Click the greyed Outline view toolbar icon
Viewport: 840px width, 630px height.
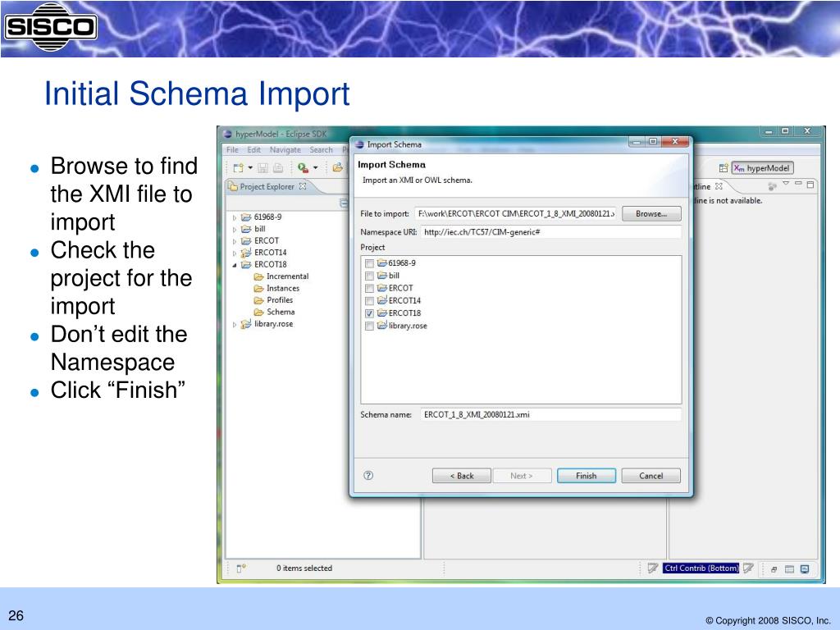tap(772, 186)
